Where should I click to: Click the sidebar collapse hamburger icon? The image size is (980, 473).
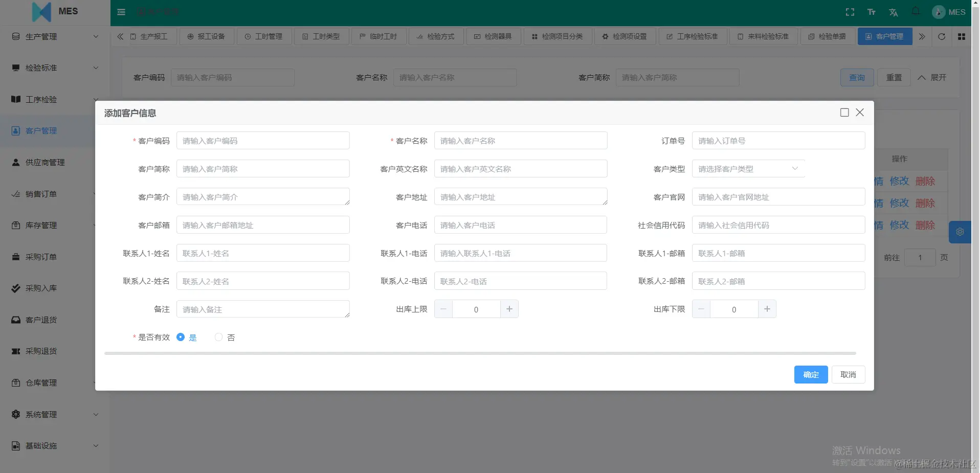[x=121, y=12]
